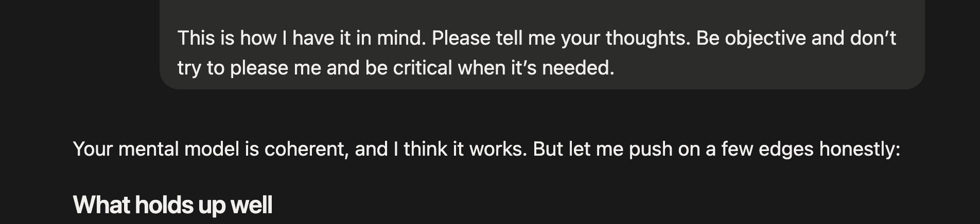This screenshot has width=980, height=224.
Task: Click the word "critical" in the user message
Action: (x=422, y=68)
